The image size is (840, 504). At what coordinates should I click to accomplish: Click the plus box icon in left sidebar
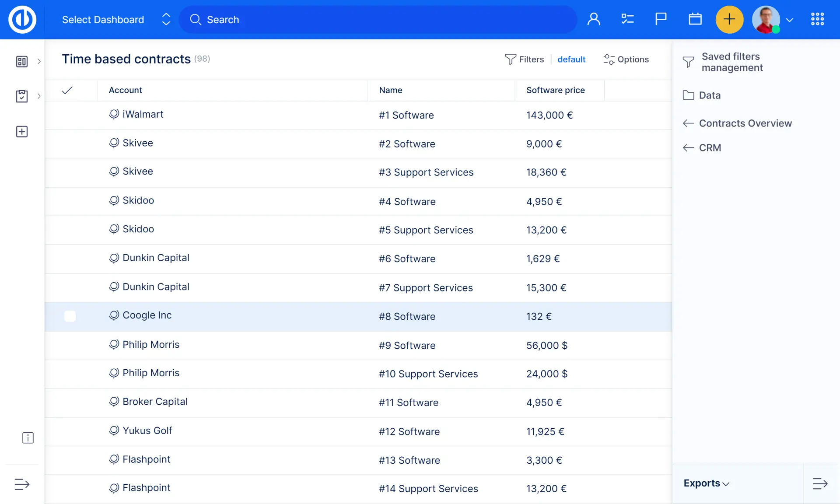22,132
